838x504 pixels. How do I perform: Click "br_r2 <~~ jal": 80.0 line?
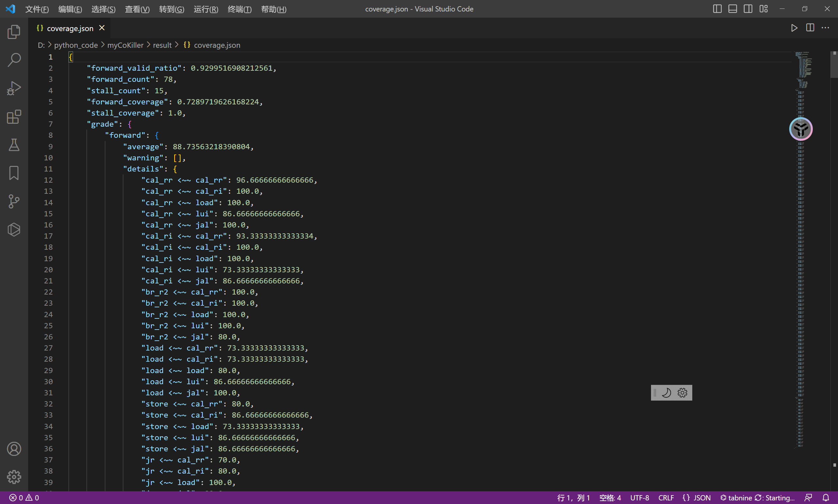191,337
